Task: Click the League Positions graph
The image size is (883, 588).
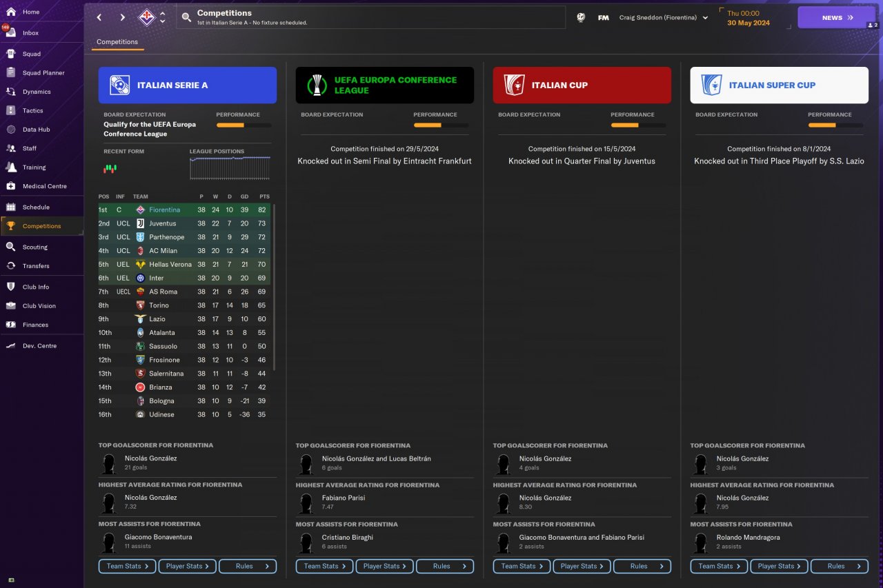Action: pyautogui.click(x=230, y=168)
